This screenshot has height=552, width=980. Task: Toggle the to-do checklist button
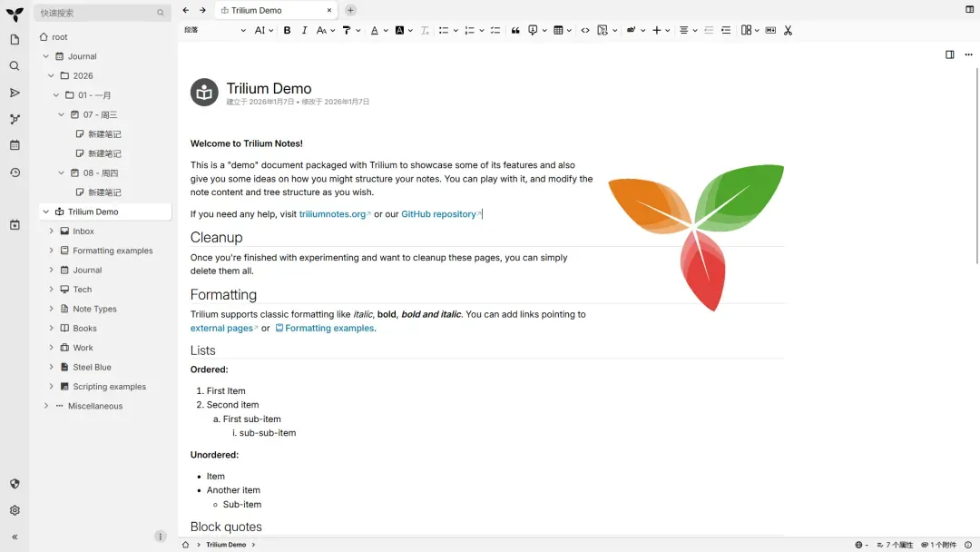pos(495,30)
